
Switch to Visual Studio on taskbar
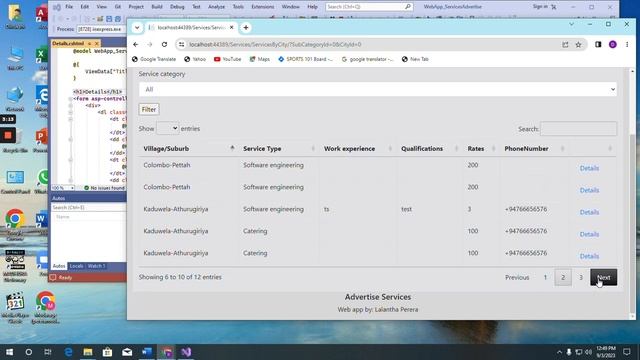(186, 352)
